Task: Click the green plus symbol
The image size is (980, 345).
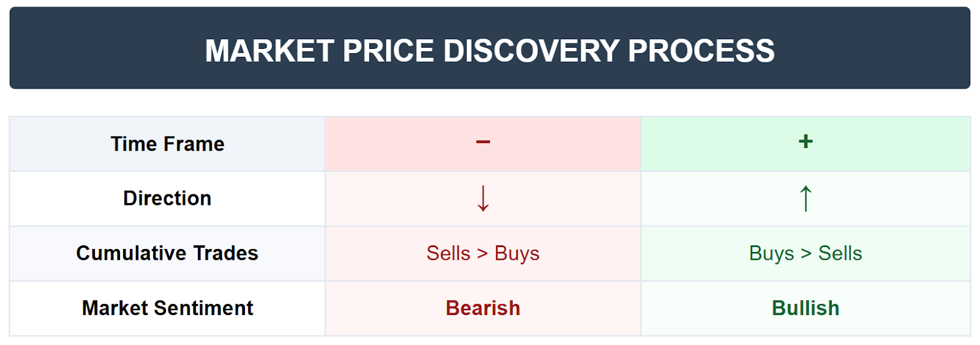Action: [x=805, y=141]
